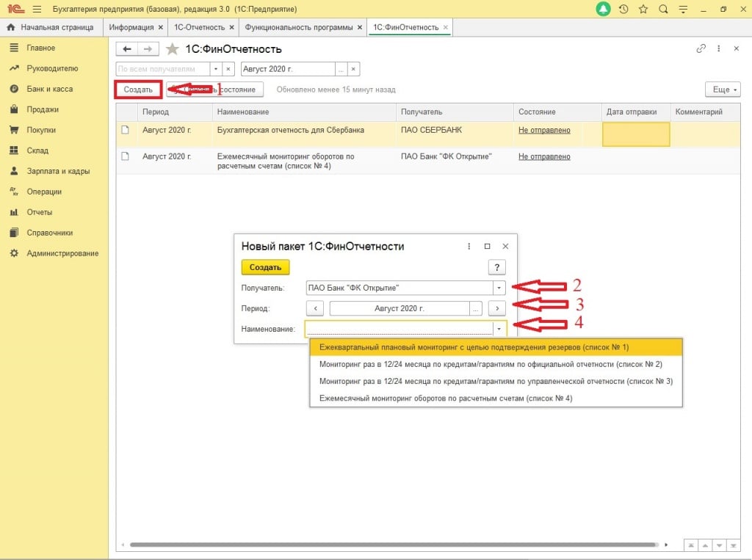This screenshot has width=752, height=560.
Task: Click the back navigation arrow
Action: (127, 49)
